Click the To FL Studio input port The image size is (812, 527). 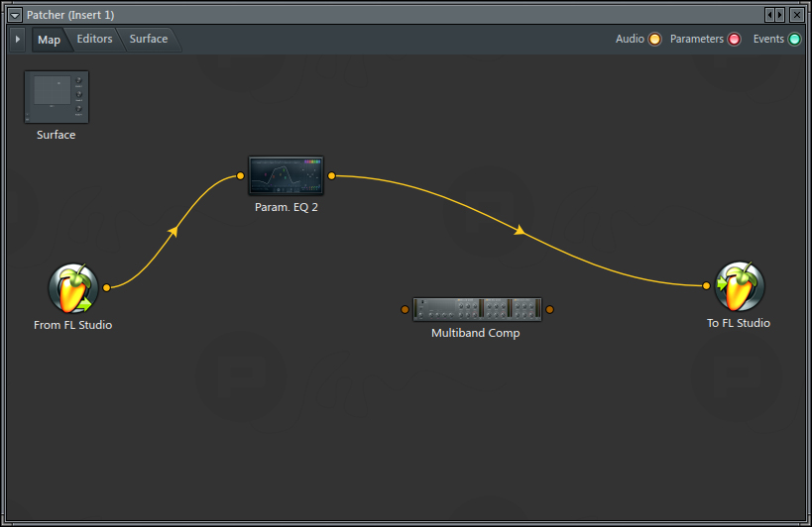tap(706, 285)
